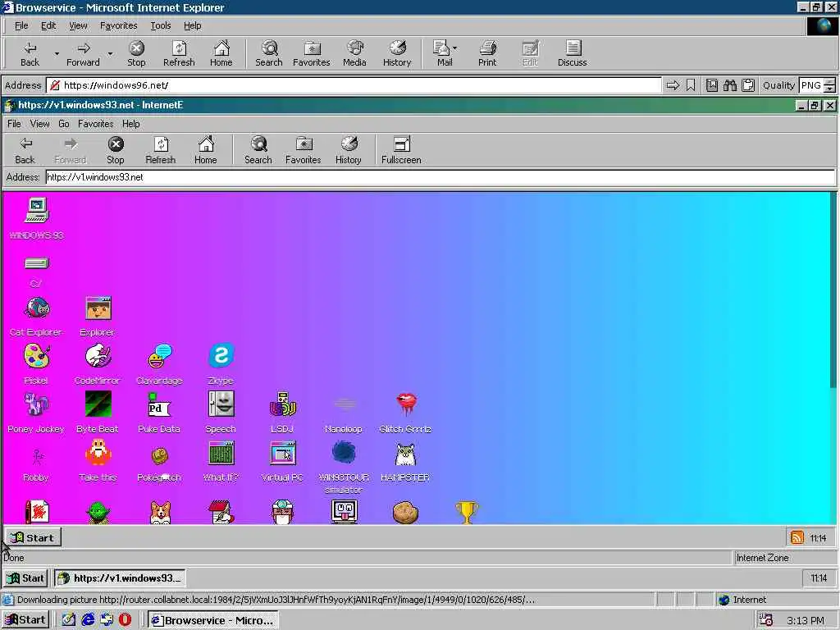Select the https://v1.windows93 taskbar button
The height and width of the screenshot is (630, 840).
click(120, 578)
